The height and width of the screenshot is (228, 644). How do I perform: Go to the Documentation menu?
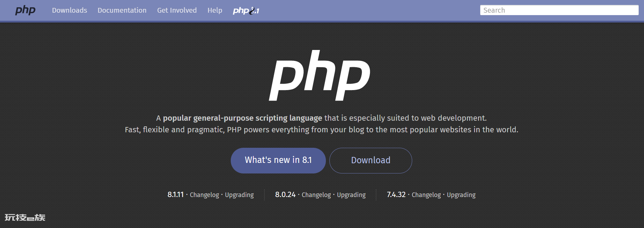point(122,10)
